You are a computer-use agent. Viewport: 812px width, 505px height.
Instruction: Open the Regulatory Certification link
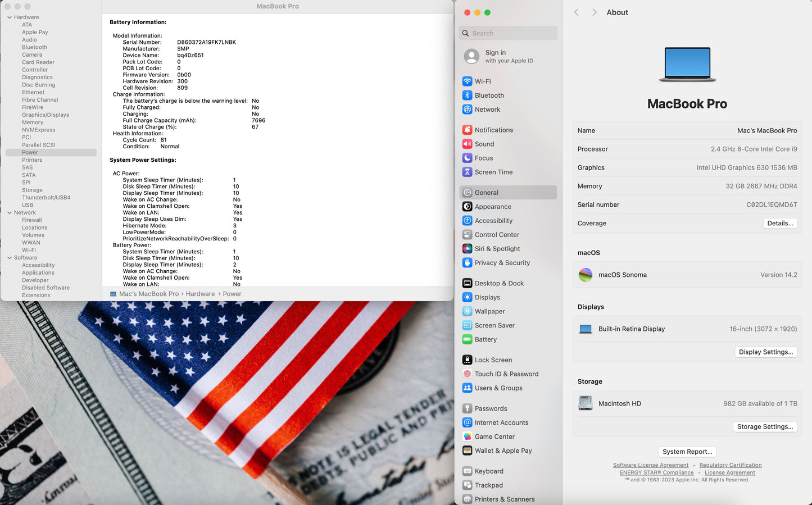731,465
